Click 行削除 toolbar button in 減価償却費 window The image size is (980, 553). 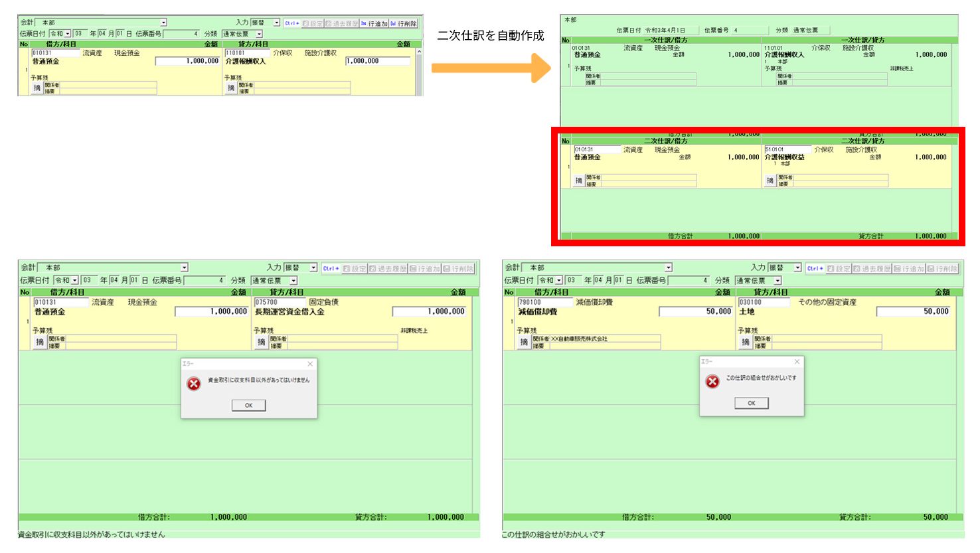click(943, 269)
